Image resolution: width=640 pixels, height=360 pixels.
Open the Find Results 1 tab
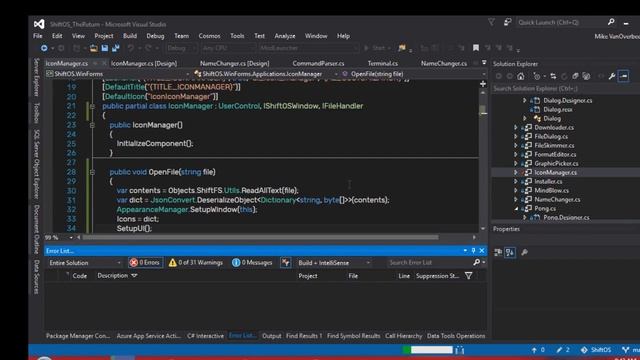pos(304,336)
